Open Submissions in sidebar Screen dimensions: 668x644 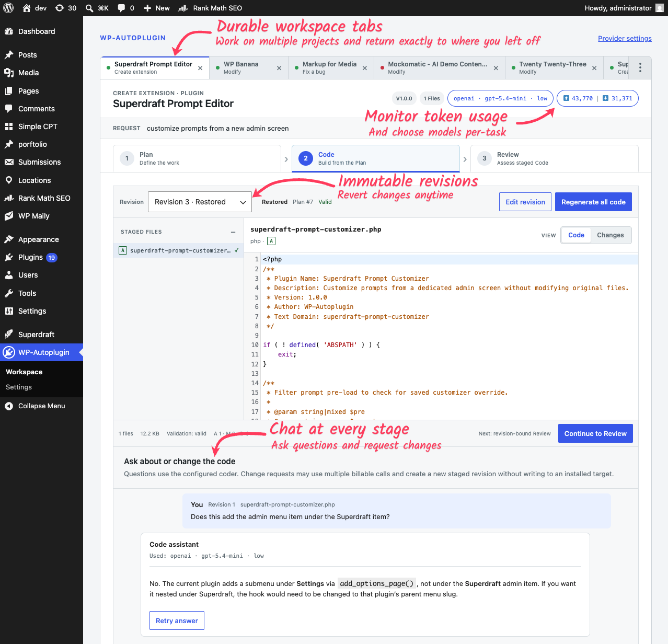(x=41, y=162)
